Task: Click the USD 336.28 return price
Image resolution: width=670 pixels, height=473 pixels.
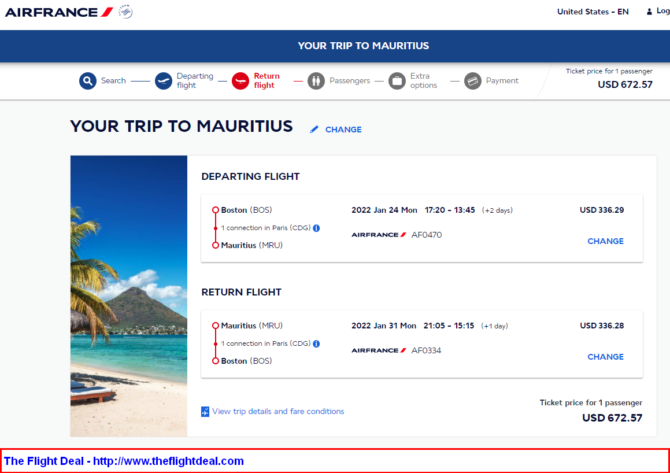Action: pos(602,326)
